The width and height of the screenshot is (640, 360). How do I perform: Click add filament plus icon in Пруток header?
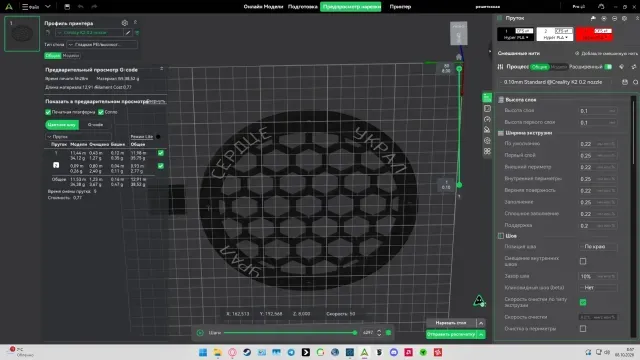(x=604, y=18)
